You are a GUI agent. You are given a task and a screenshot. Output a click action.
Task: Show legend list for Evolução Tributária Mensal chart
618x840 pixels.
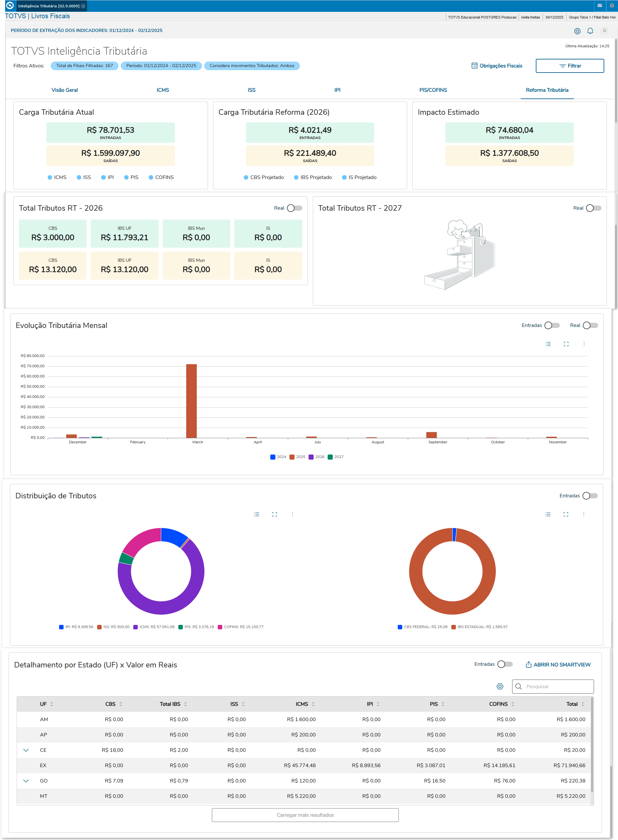pos(548,344)
